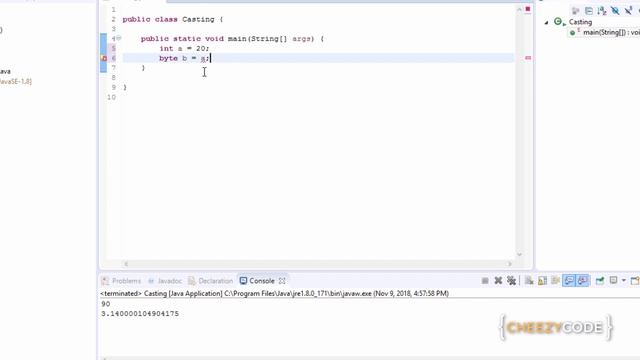The image size is (640, 360).
Task: Click Remove Launch icon in Console toolbar
Action: [x=498, y=281]
